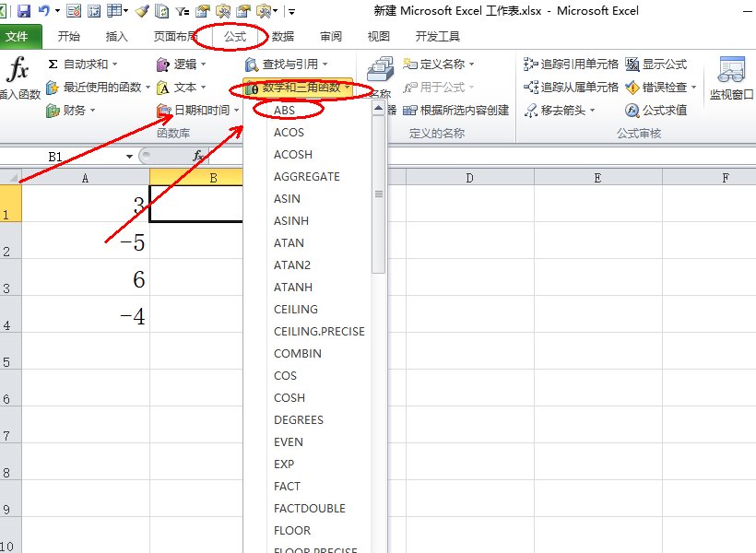Click Save on the Quick Access Toolbar
Viewport: 756px width, 553px height.
26,10
